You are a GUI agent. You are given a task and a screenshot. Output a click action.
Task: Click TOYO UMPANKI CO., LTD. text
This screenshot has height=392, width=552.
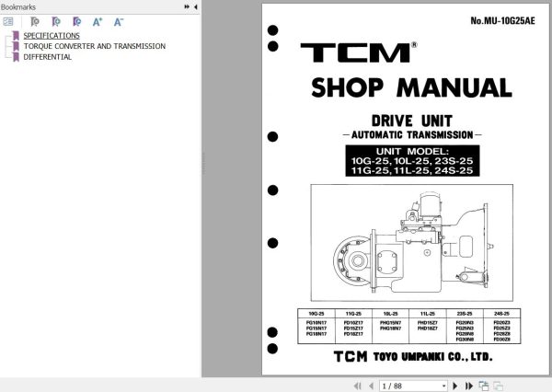(x=432, y=357)
